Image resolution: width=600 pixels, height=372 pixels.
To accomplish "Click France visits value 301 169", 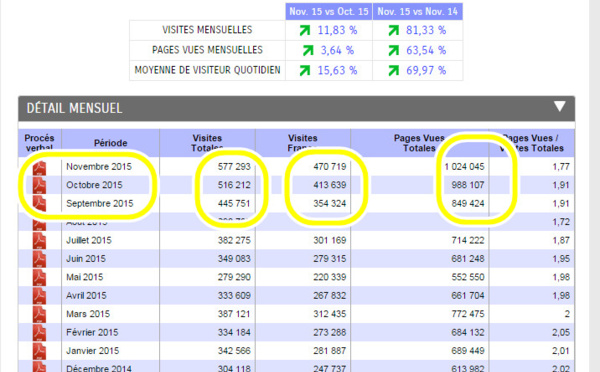I will click(329, 240).
